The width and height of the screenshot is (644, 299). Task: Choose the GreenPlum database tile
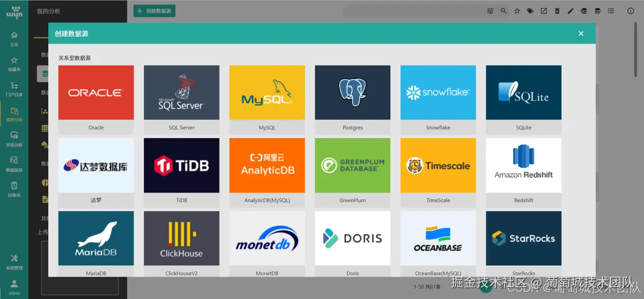pyautogui.click(x=353, y=172)
